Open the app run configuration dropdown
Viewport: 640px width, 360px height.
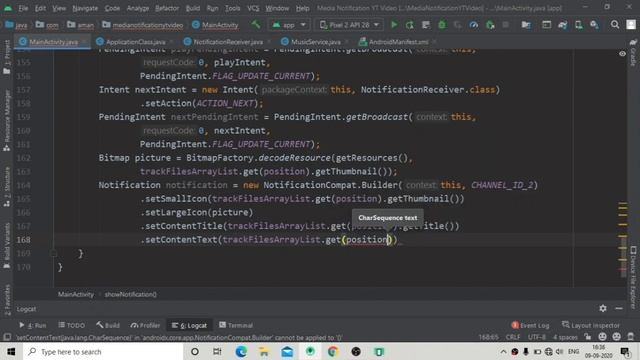pos(289,25)
